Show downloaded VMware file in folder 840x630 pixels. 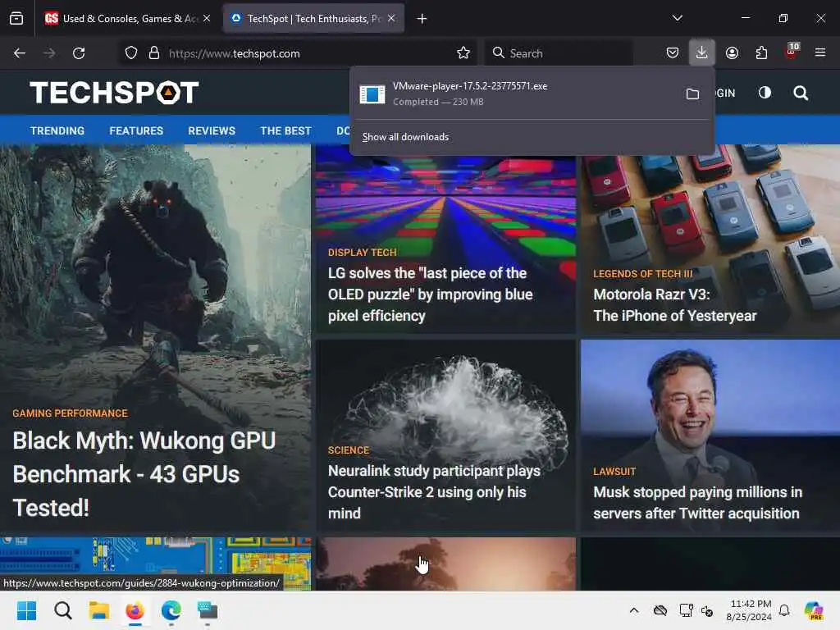coord(692,94)
